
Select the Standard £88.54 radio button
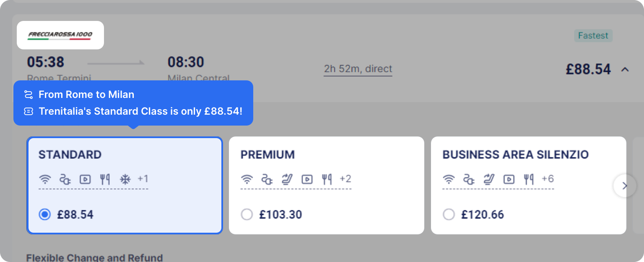point(44,215)
